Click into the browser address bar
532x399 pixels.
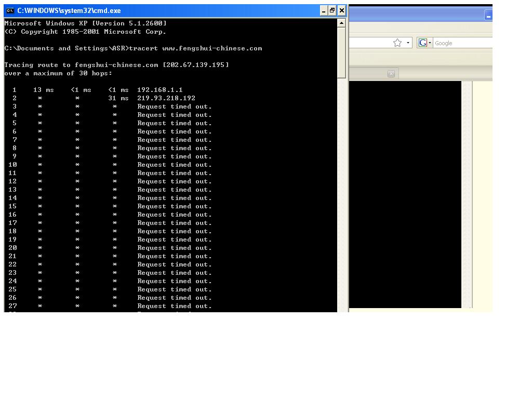(369, 43)
